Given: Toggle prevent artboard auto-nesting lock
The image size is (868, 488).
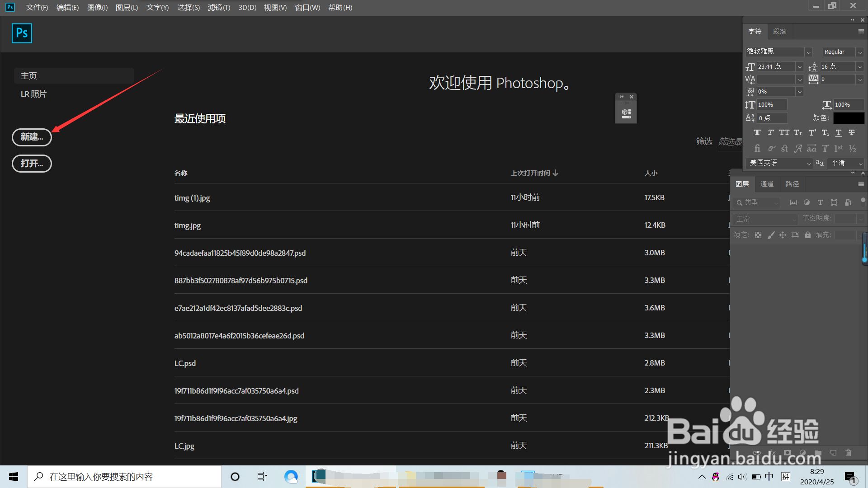Looking at the screenshot, I should click(795, 235).
